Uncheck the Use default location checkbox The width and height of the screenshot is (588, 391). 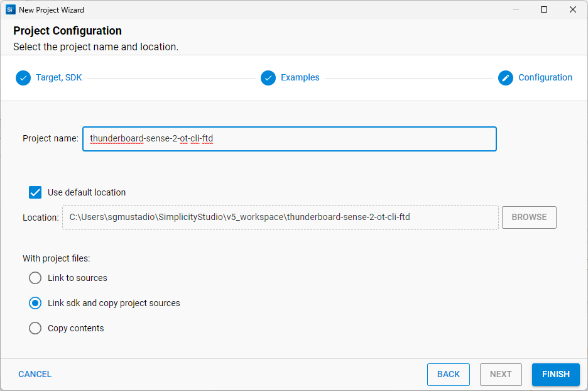click(35, 192)
